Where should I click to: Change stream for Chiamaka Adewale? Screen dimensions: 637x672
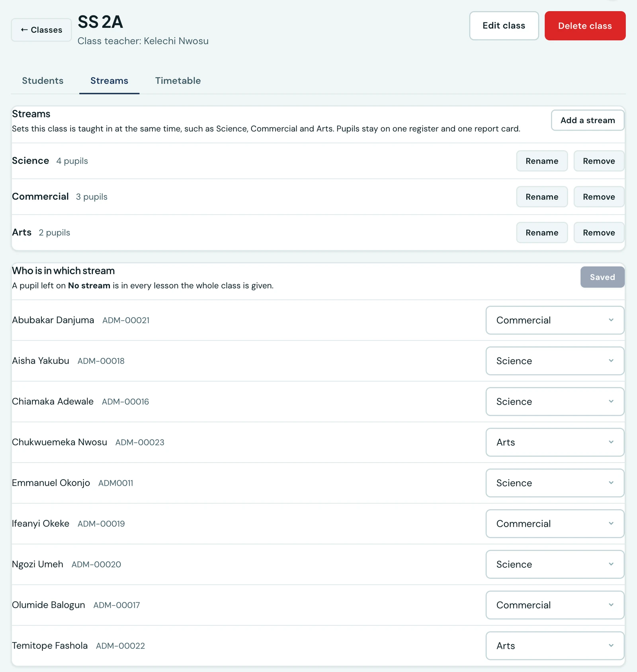(555, 401)
